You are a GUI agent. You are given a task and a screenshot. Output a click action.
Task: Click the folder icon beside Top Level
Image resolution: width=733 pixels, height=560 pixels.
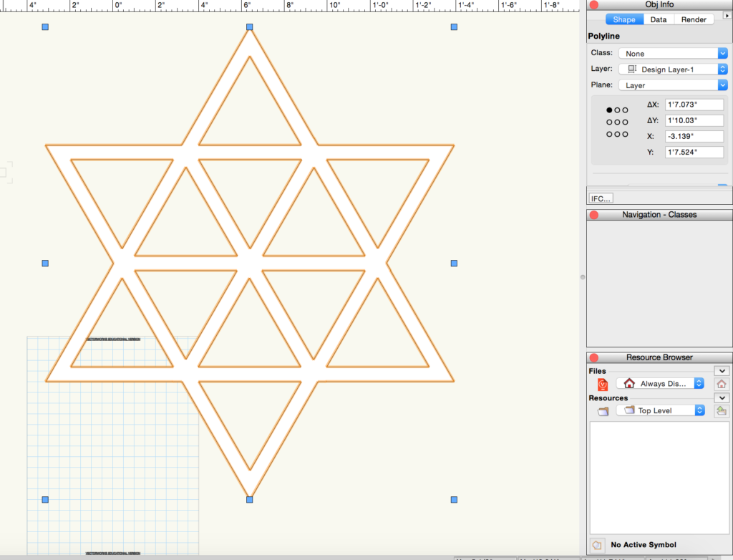[x=603, y=411]
